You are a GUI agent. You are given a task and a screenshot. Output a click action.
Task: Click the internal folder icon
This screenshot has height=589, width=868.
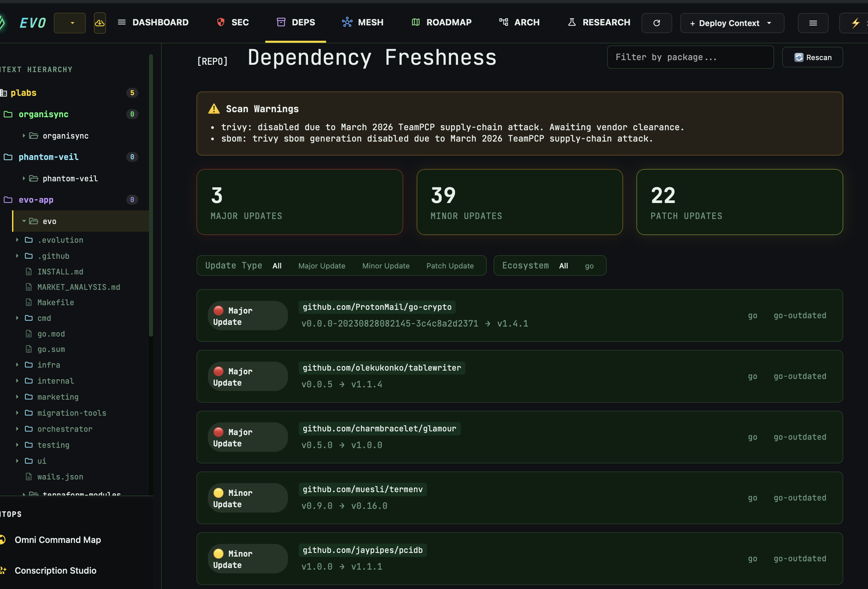(29, 381)
